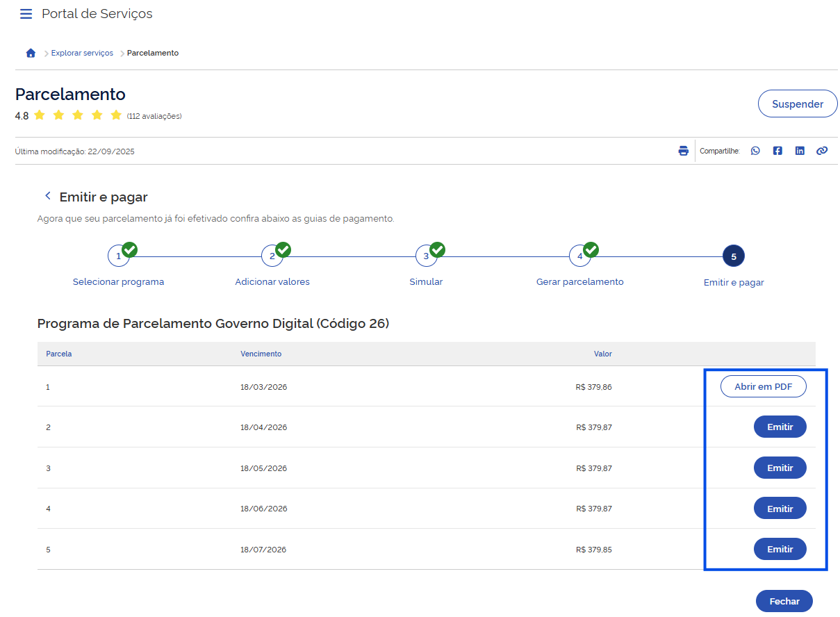
Task: Share via the LinkedIn icon
Action: [800, 151]
